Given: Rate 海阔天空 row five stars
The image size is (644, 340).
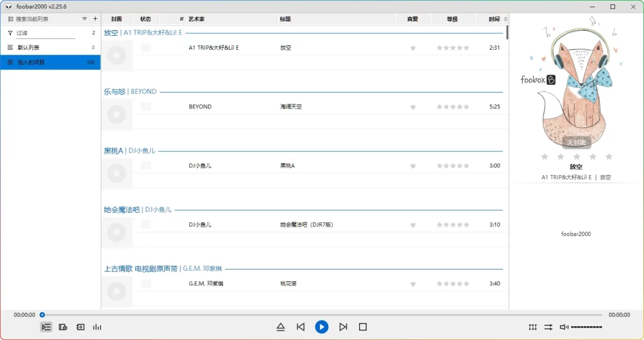Looking at the screenshot, I should click(466, 106).
